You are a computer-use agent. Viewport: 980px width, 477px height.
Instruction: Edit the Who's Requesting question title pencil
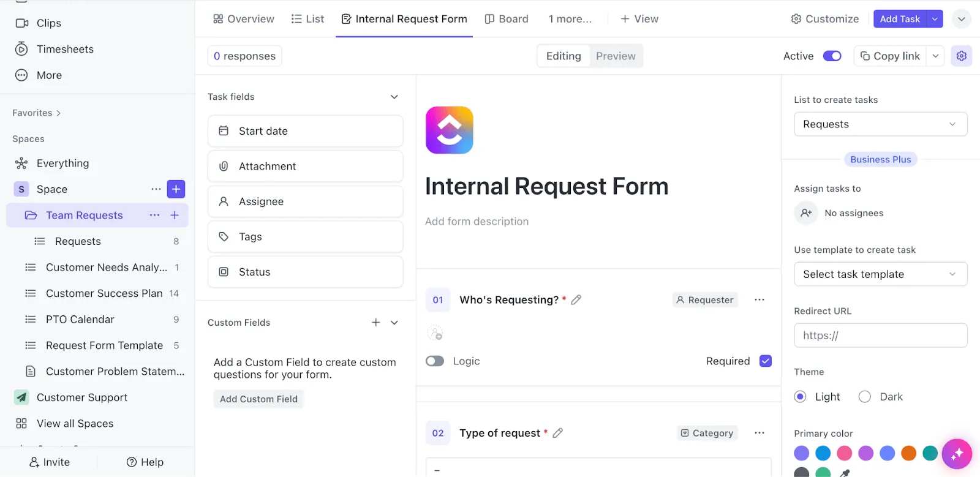576,300
